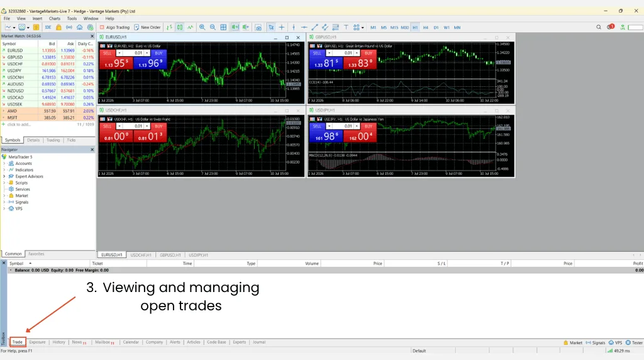Switch to the History toolbox tab
This screenshot has height=360, width=644.
[x=58, y=342]
